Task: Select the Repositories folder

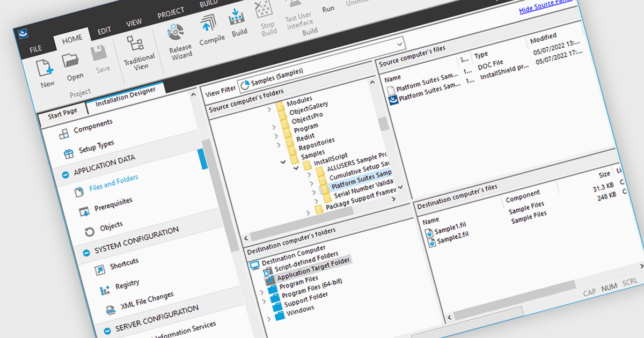Action: tap(317, 144)
